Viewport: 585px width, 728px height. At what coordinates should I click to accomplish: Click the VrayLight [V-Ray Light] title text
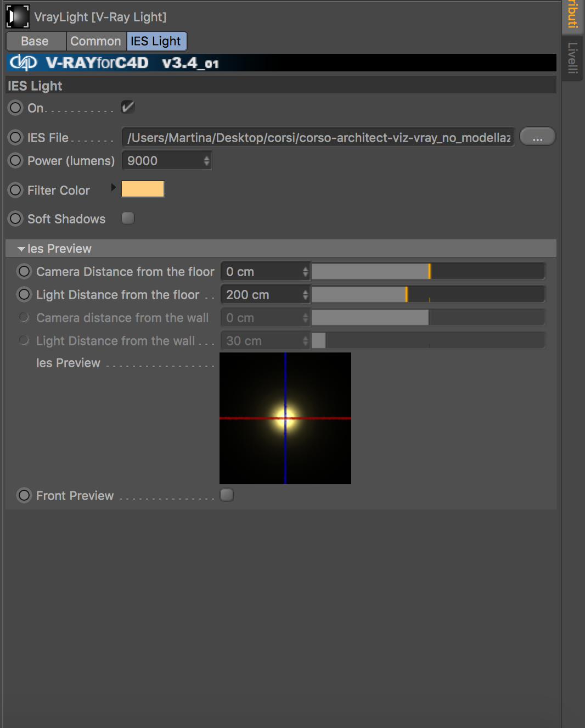(100, 17)
